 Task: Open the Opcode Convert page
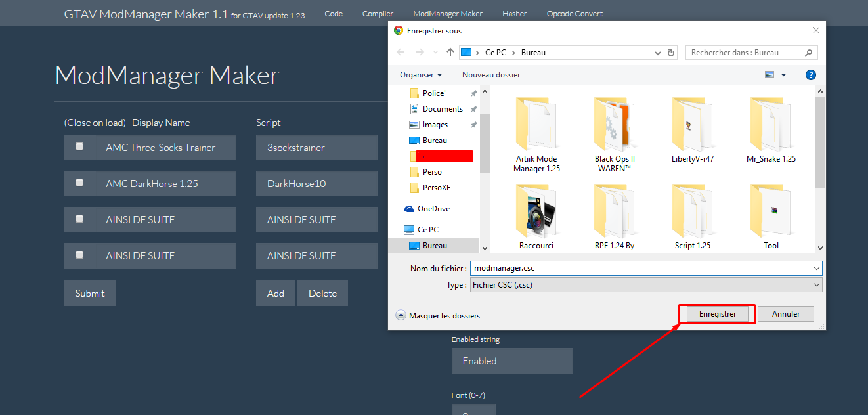(575, 14)
